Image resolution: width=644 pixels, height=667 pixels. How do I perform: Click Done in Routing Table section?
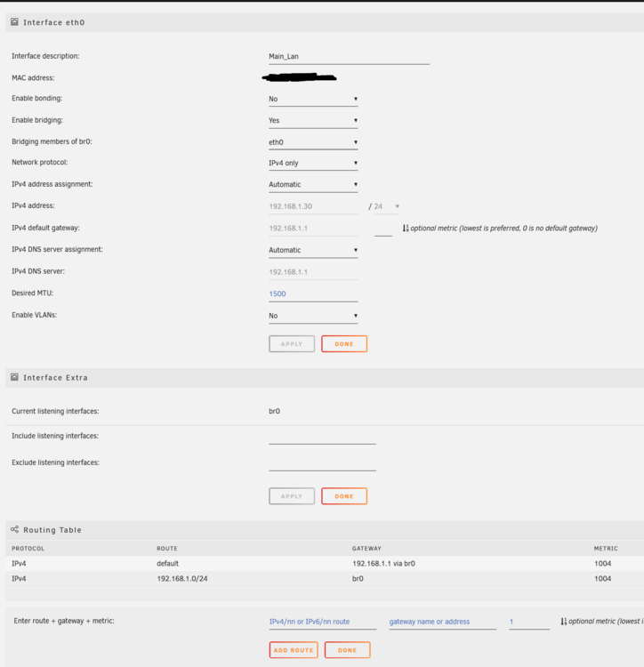[x=348, y=650]
